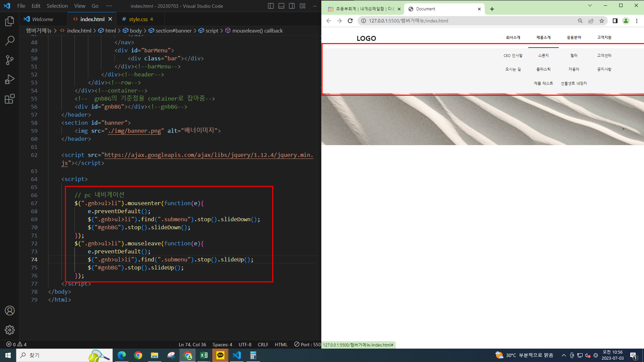Viewport: 644px width, 362px height.
Task: Open the Extensions view
Action: click(x=10, y=99)
